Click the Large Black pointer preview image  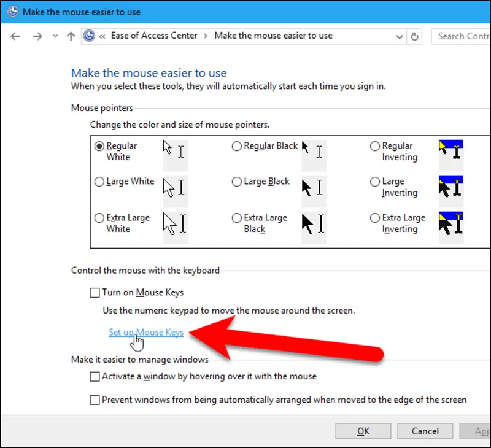314,191
